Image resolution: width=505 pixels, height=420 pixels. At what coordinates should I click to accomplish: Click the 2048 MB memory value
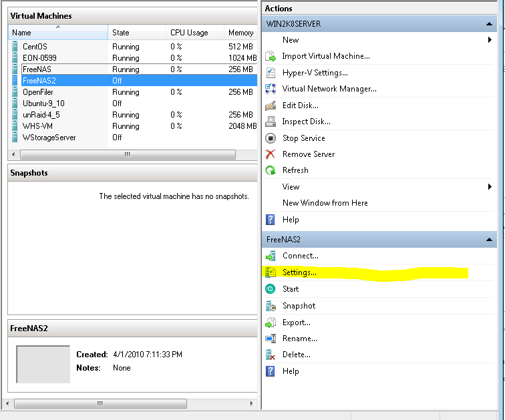point(242,126)
